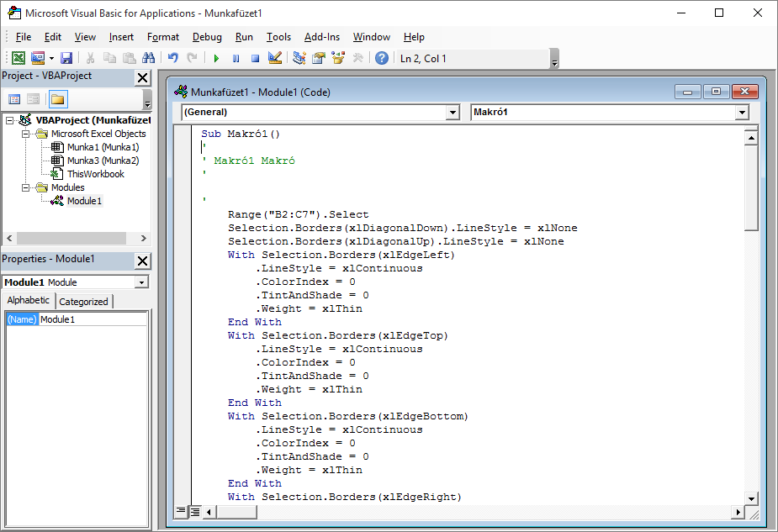Select Munka3 (Munka2) sheet in tree

click(103, 161)
